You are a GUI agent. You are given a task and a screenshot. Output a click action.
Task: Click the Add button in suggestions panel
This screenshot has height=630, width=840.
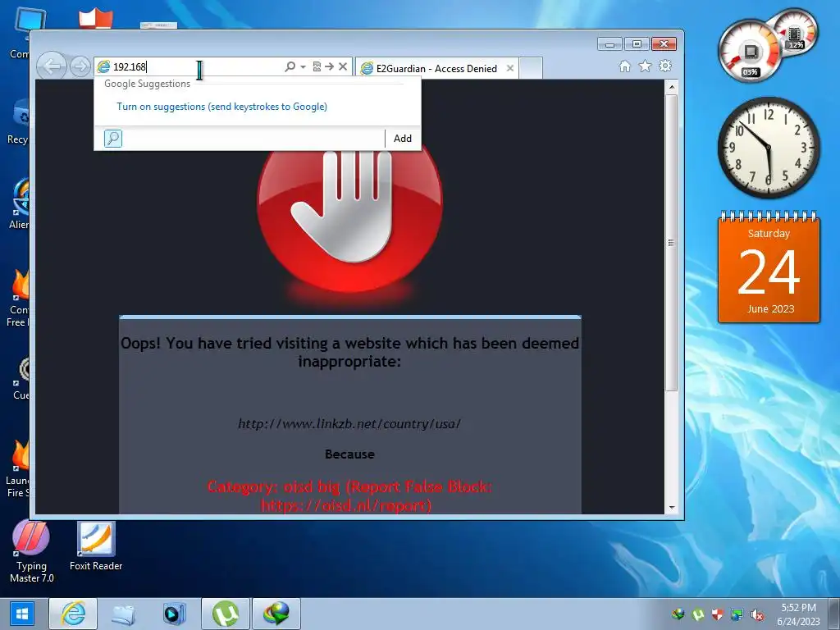pos(402,138)
